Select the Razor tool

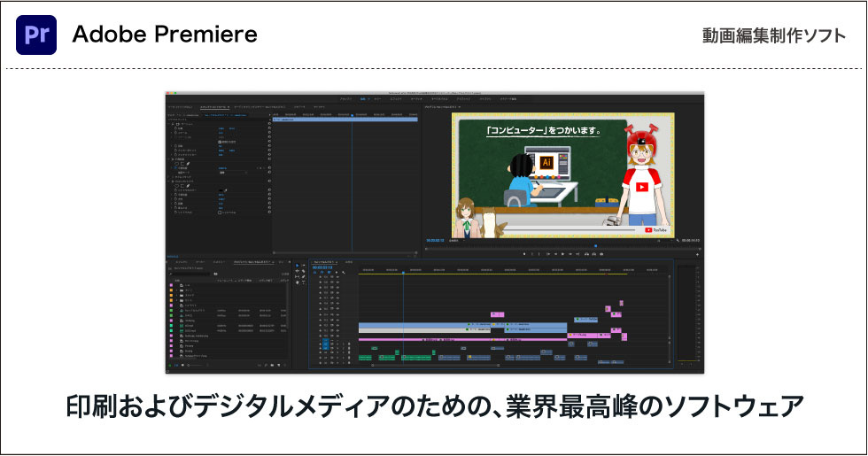tap(303, 271)
